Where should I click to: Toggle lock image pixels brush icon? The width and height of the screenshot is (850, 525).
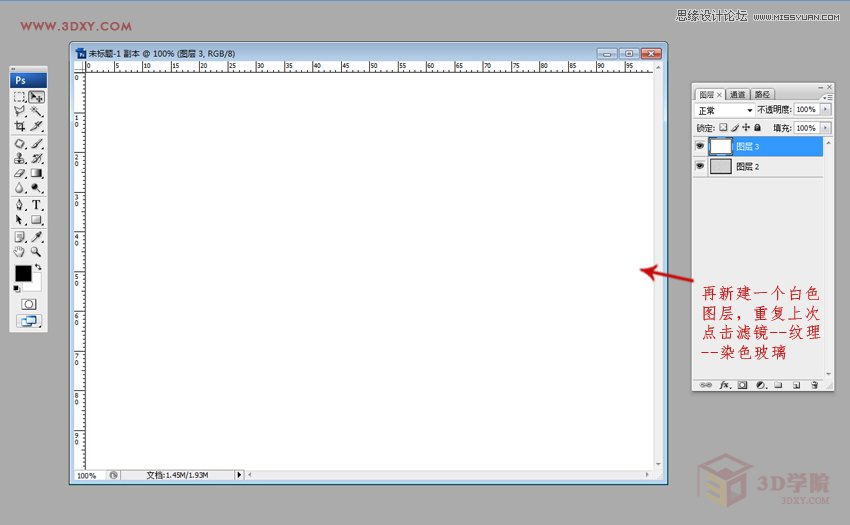tap(735, 127)
